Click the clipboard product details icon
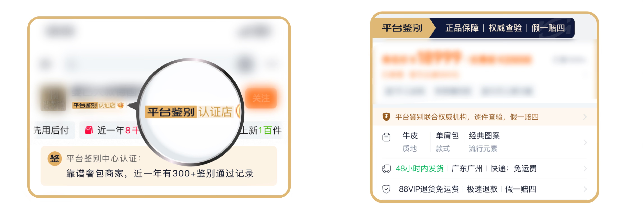Image resolution: width=644 pixels, height=214 pixels. pos(386,137)
